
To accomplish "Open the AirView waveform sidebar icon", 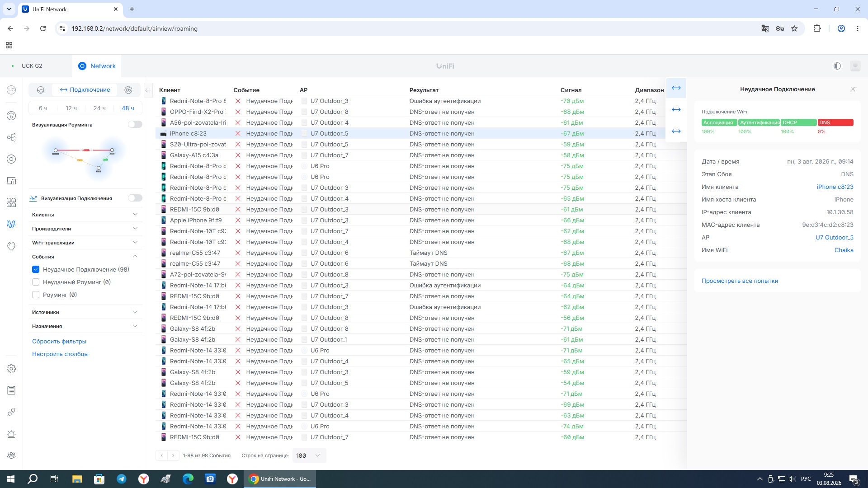I will click(11, 224).
